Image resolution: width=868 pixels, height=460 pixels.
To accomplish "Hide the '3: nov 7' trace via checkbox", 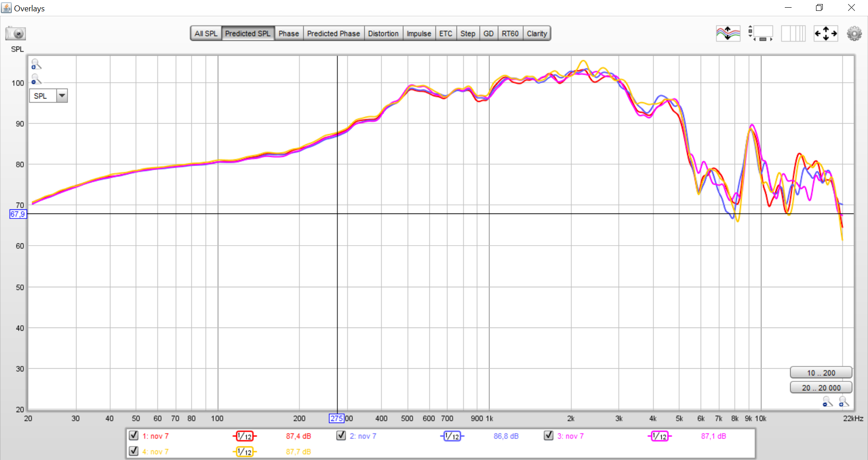I will click(548, 435).
